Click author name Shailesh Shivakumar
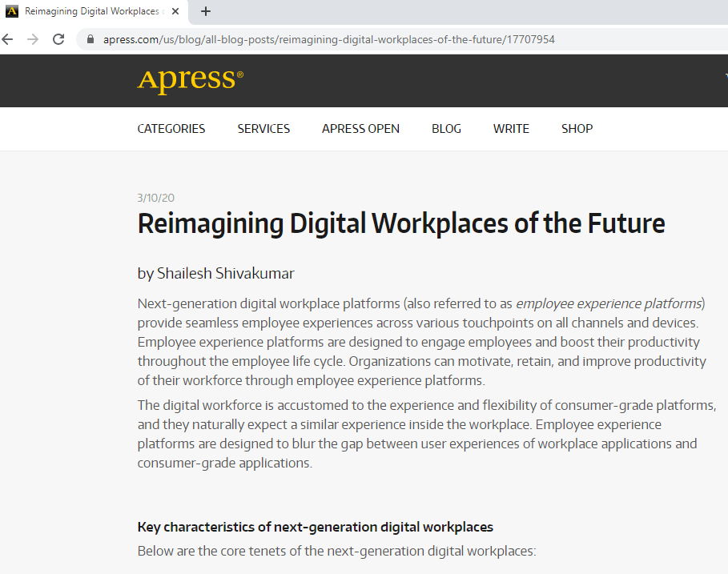Image resolution: width=728 pixels, height=574 pixels. 225,273
